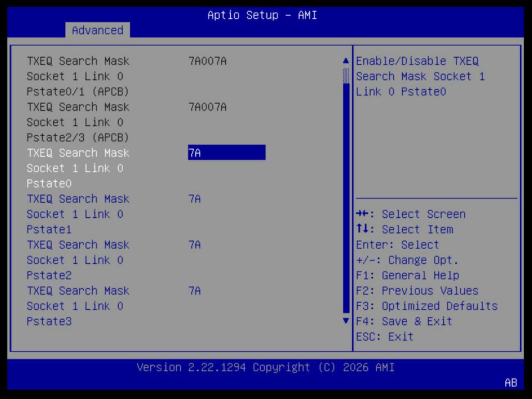Click the scrollbar down arrow
The width and height of the screenshot is (532, 399).
(346, 321)
